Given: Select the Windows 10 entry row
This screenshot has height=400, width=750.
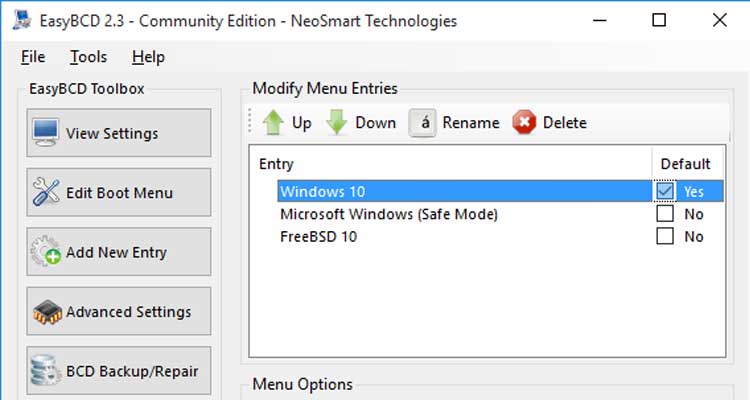Looking at the screenshot, I should coord(500,191).
